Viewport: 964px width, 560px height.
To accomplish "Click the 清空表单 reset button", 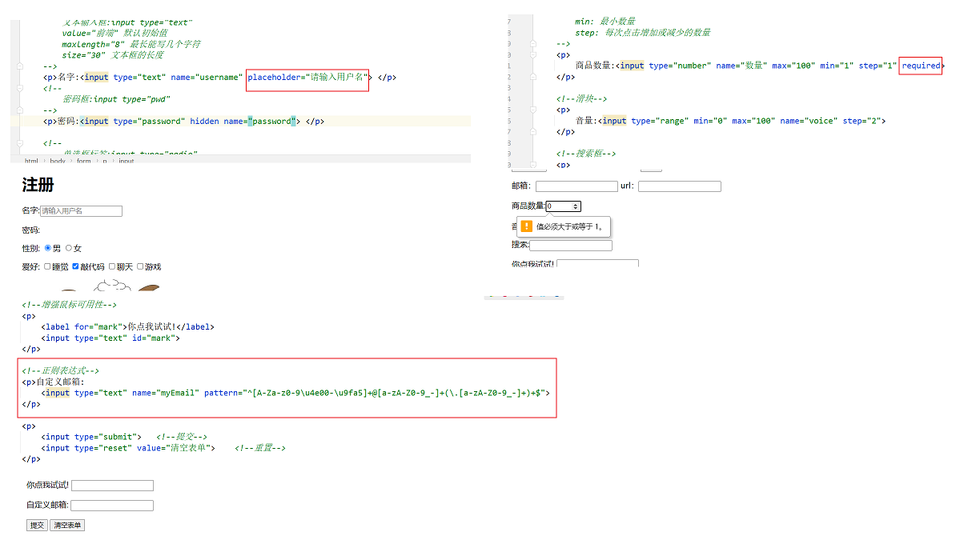I will click(67, 526).
